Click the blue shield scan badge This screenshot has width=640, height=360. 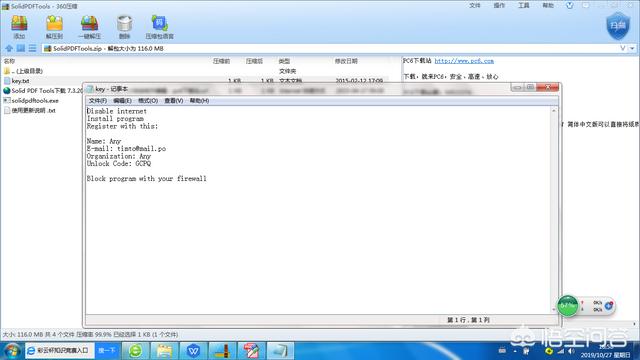tap(618, 26)
